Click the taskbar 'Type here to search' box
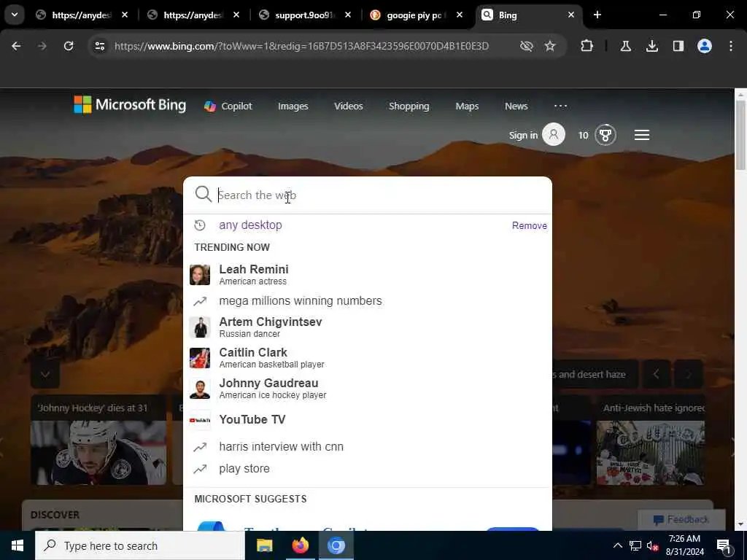Image resolution: width=747 pixels, height=560 pixels. pyautogui.click(x=139, y=545)
